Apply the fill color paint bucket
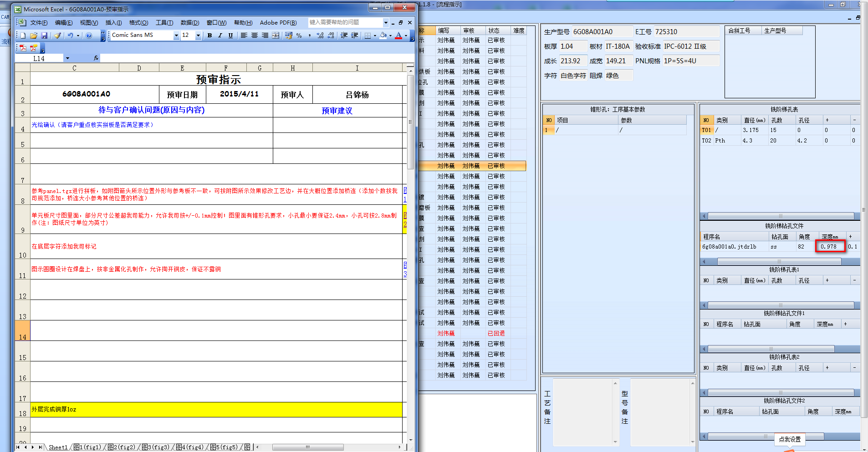 [x=383, y=36]
